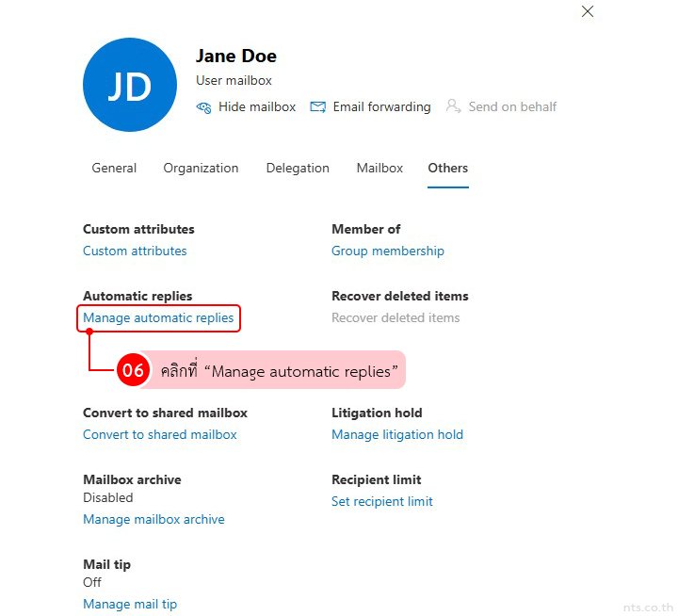Click the Send on behalf person icon
The width and height of the screenshot is (678, 616).
tap(454, 106)
